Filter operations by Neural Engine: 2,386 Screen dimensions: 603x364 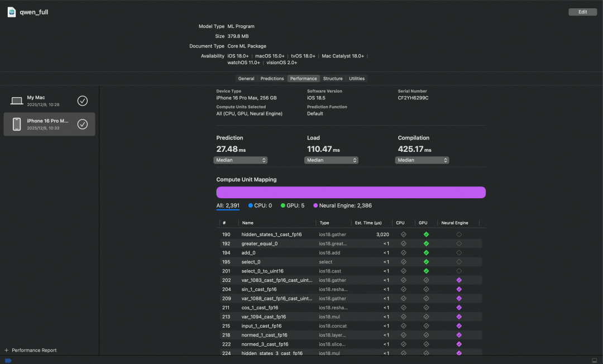pyautogui.click(x=342, y=205)
